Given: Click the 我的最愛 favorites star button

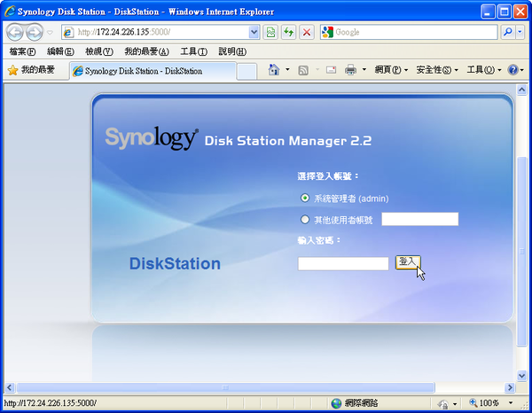Looking at the screenshot, I should [x=31, y=70].
